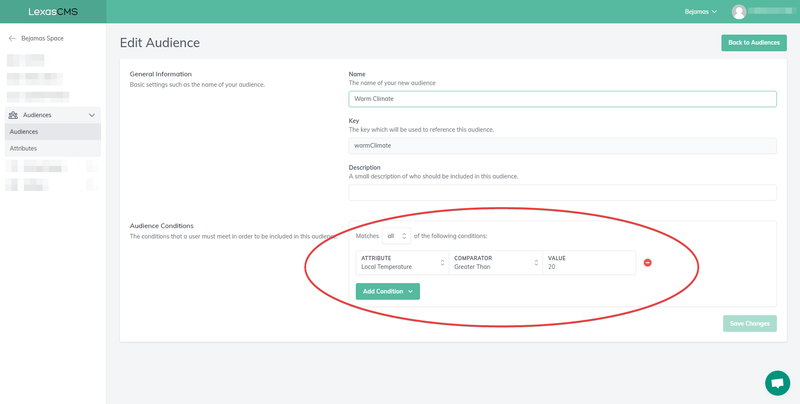Click the back arrow beside Bejamas Space
Viewport: 800px width, 404px height.
12,38
